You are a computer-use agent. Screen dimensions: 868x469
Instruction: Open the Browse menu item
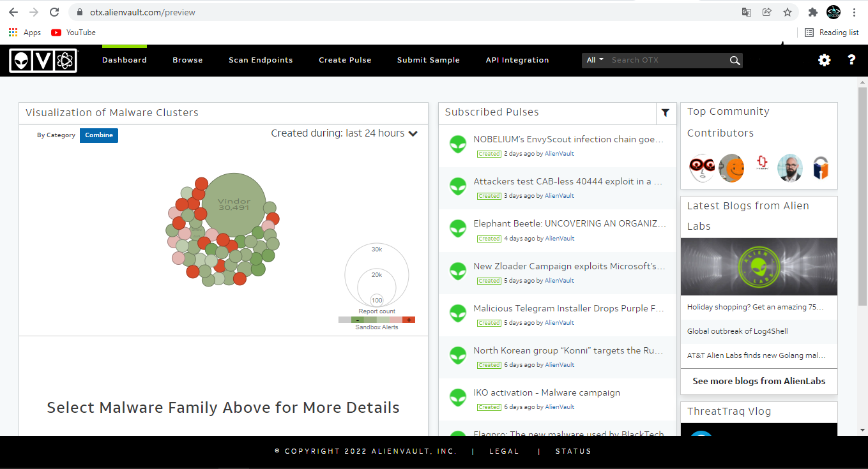(x=188, y=60)
